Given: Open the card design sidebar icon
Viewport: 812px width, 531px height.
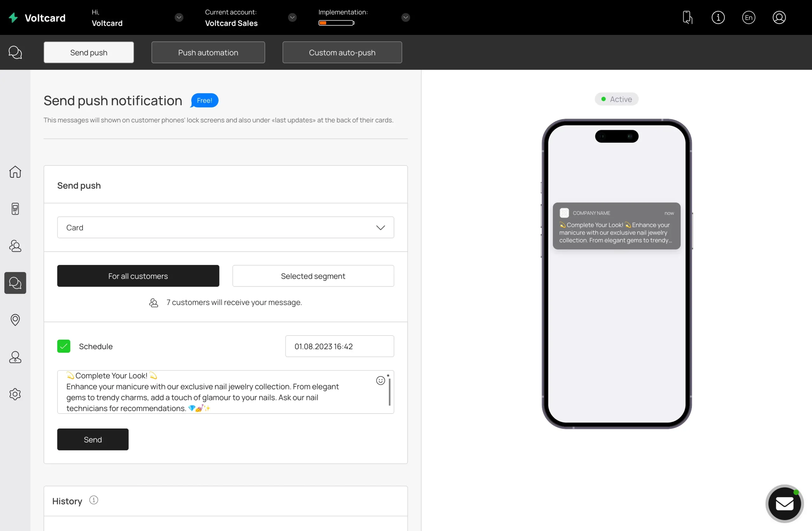Looking at the screenshot, I should 15,209.
